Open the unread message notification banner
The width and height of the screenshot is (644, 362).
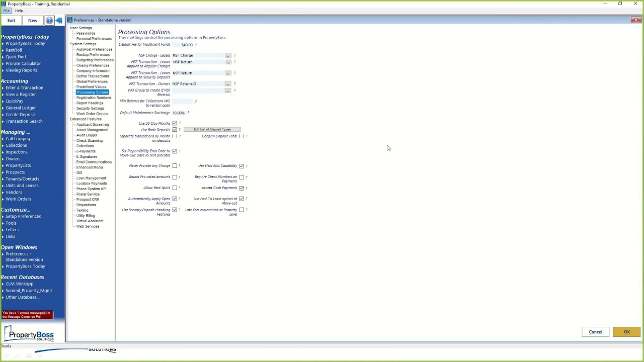(x=27, y=315)
